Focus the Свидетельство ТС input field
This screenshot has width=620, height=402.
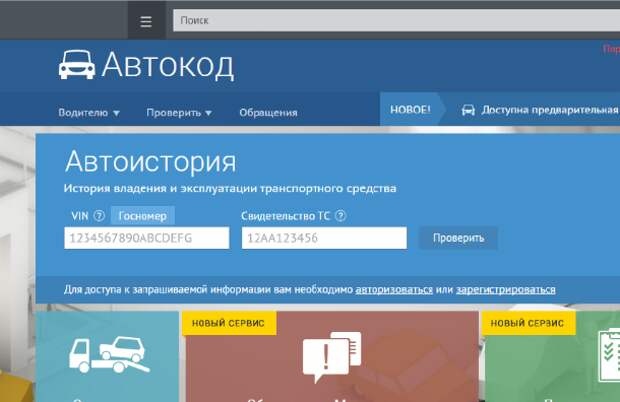click(324, 238)
